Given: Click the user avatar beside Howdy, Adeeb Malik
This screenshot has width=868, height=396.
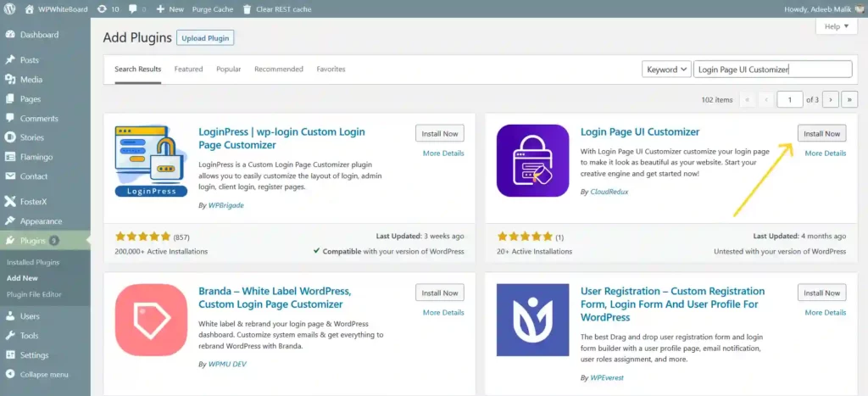Looking at the screenshot, I should (x=860, y=8).
